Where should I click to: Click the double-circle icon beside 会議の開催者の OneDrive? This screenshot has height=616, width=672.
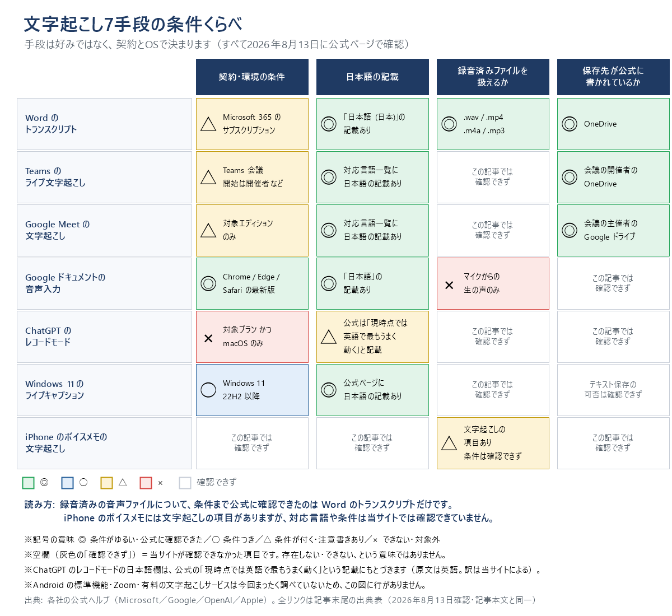click(x=570, y=177)
